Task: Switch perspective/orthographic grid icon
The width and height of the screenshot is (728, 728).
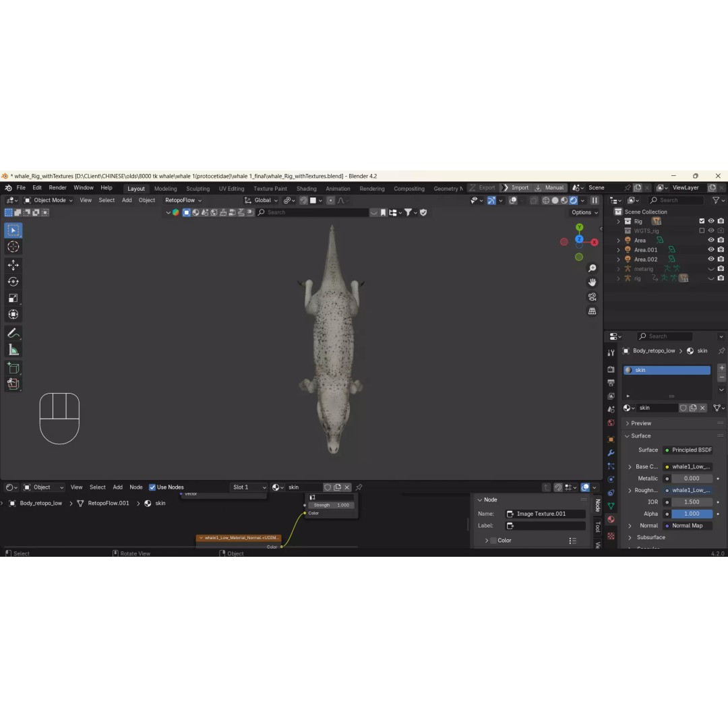Action: point(592,311)
